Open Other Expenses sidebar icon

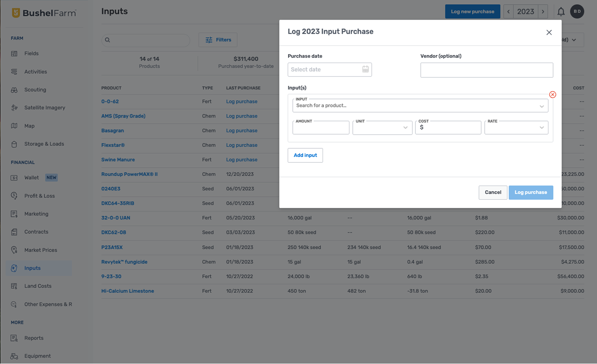pyautogui.click(x=14, y=304)
